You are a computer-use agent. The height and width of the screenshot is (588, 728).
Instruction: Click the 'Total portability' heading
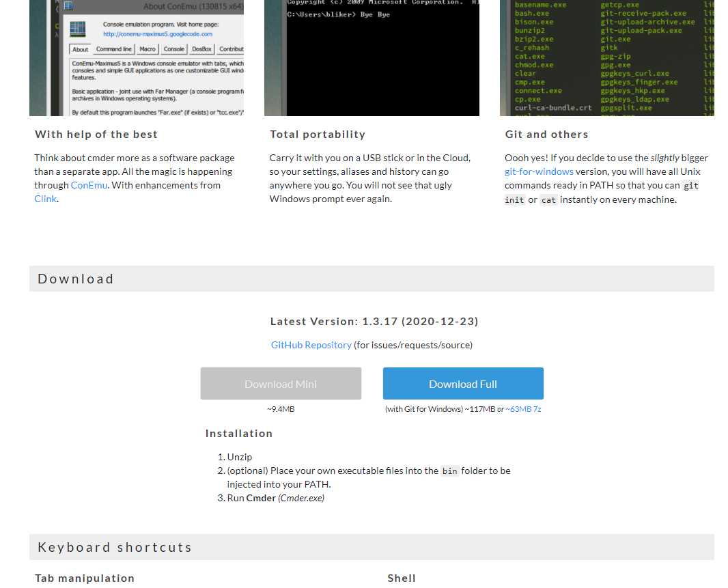(318, 135)
